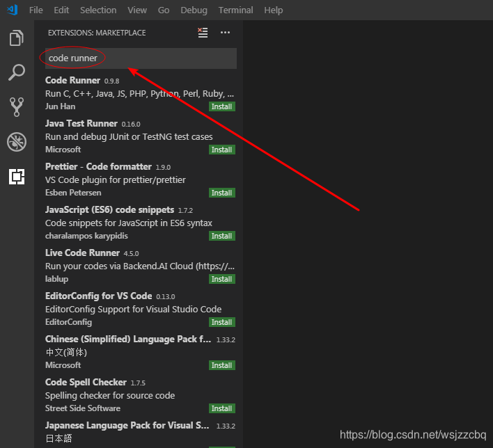This screenshot has width=493, height=448.
Task: Click publisher Street Side Software
Action: (83, 408)
